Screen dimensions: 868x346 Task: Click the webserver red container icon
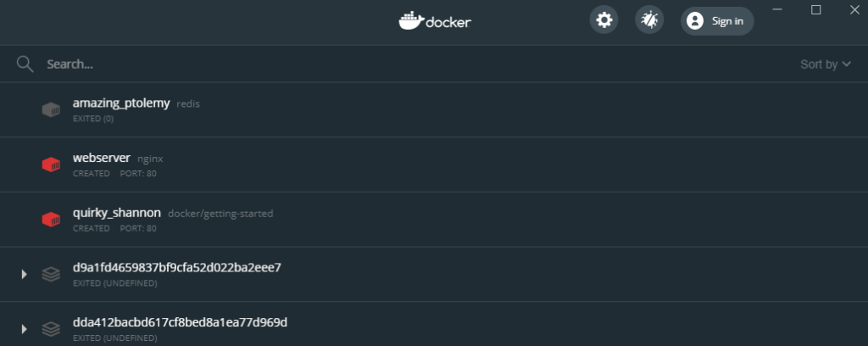coord(51,165)
